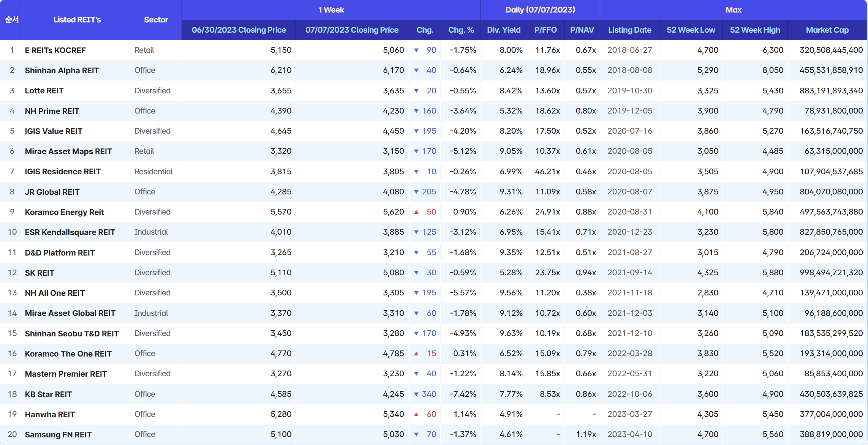Image resolution: width=868 pixels, height=445 pixels.
Task: Click the down arrow icon in E REITs KOCREF row
Action: (x=416, y=50)
